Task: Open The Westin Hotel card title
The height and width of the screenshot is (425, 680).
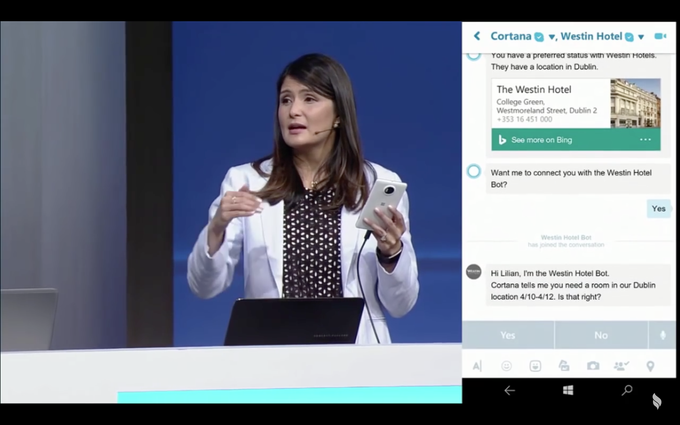Action: pos(534,89)
